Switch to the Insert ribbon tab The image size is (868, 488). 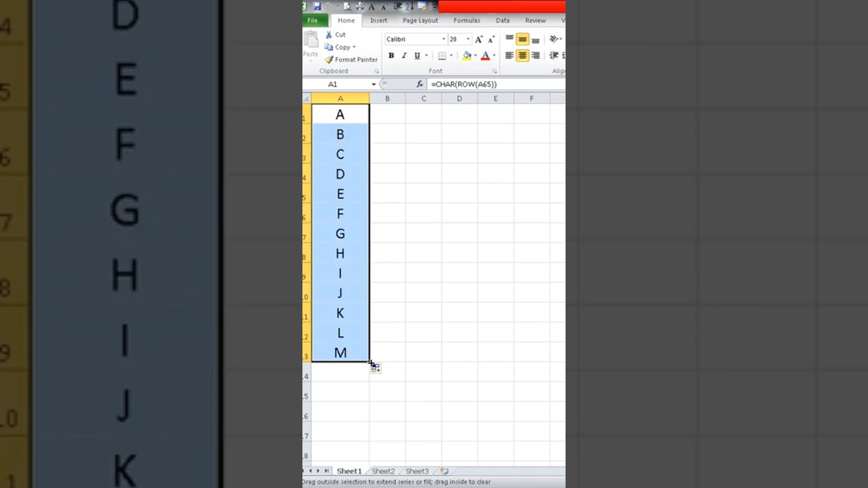(x=378, y=20)
